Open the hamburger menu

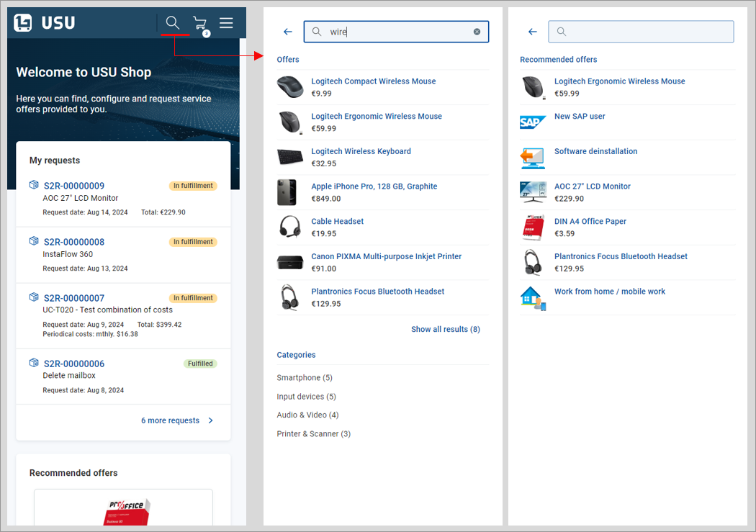tap(226, 23)
